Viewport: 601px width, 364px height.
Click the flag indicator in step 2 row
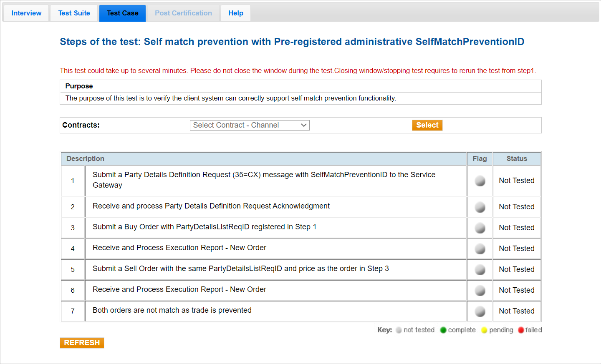tap(480, 207)
